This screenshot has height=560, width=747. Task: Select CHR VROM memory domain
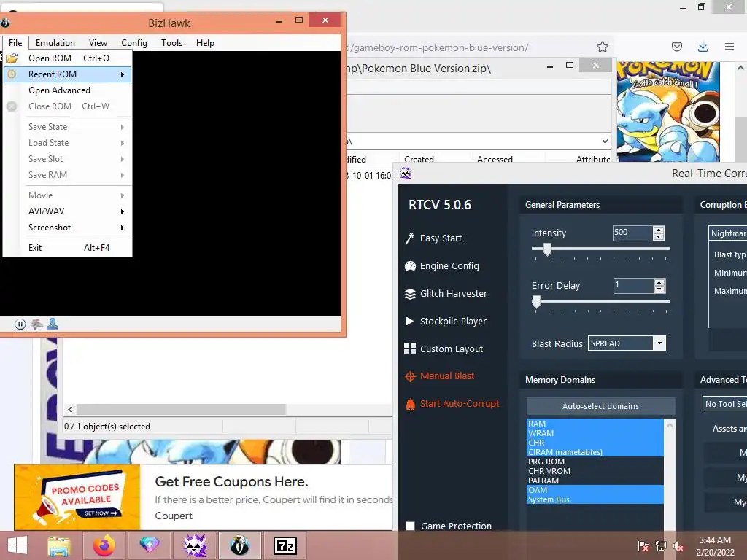point(595,472)
